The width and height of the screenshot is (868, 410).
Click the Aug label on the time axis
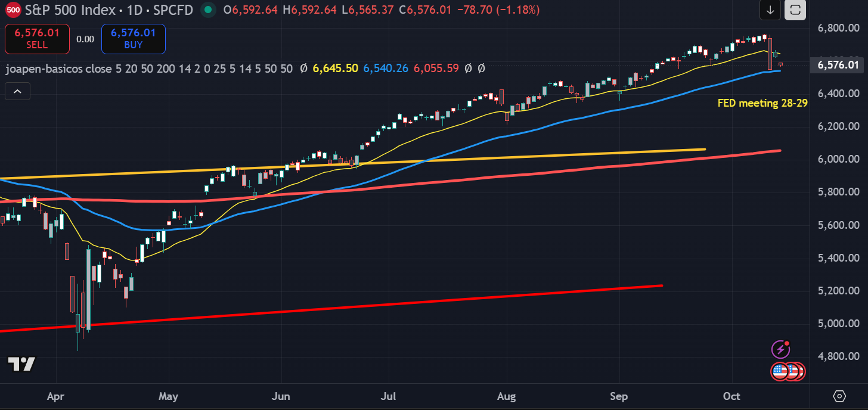[506, 396]
